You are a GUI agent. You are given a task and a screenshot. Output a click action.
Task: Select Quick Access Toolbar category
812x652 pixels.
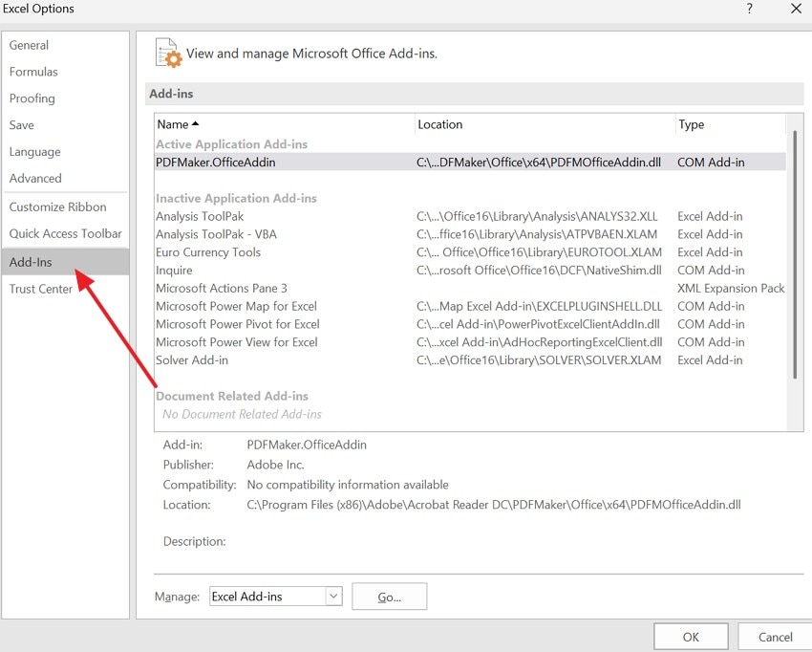(66, 234)
